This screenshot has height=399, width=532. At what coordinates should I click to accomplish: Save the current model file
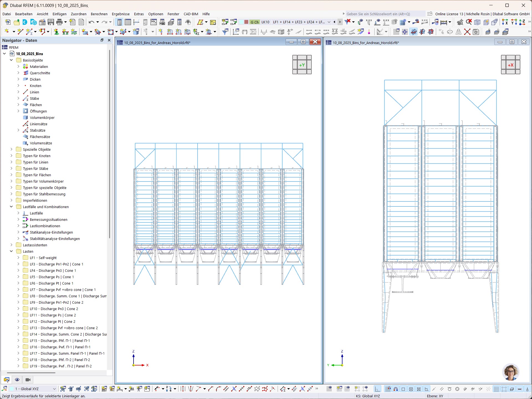(x=51, y=22)
